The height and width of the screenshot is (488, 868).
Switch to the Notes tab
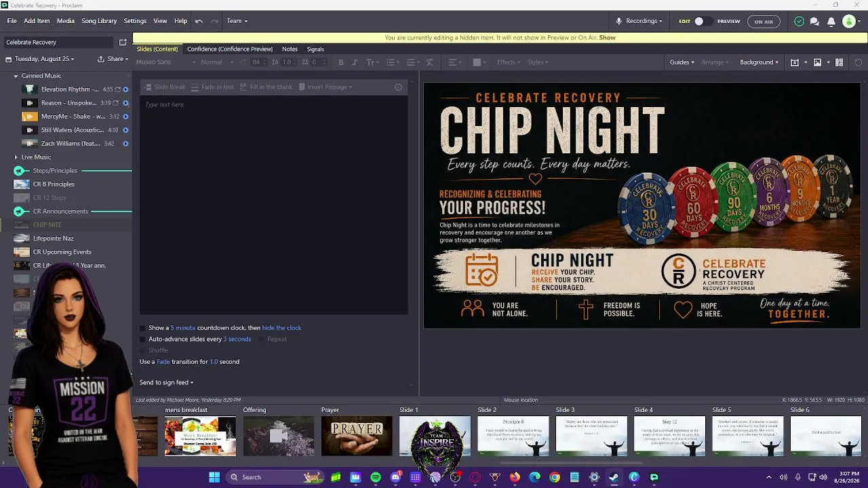[290, 49]
